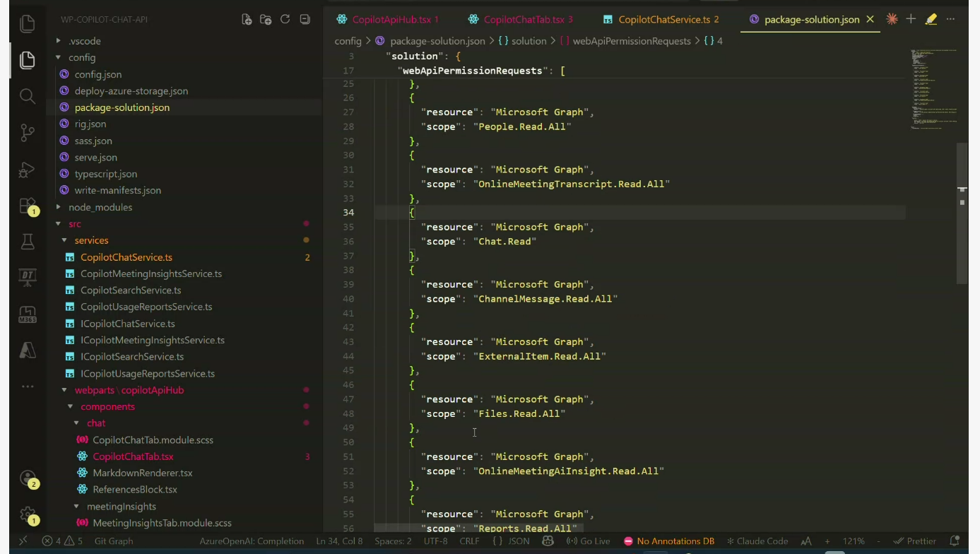
Task: Collapse all folders in explorer
Action: tap(305, 20)
